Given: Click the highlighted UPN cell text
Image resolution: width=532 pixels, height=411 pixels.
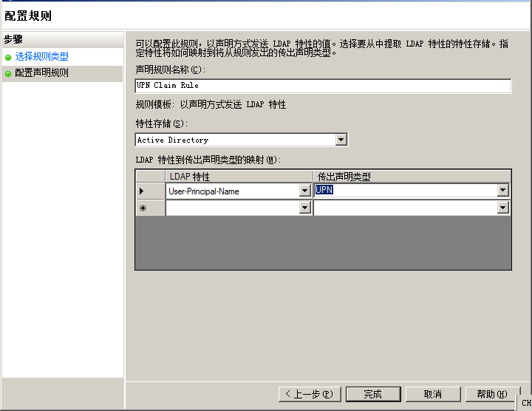Looking at the screenshot, I should pos(324,190).
